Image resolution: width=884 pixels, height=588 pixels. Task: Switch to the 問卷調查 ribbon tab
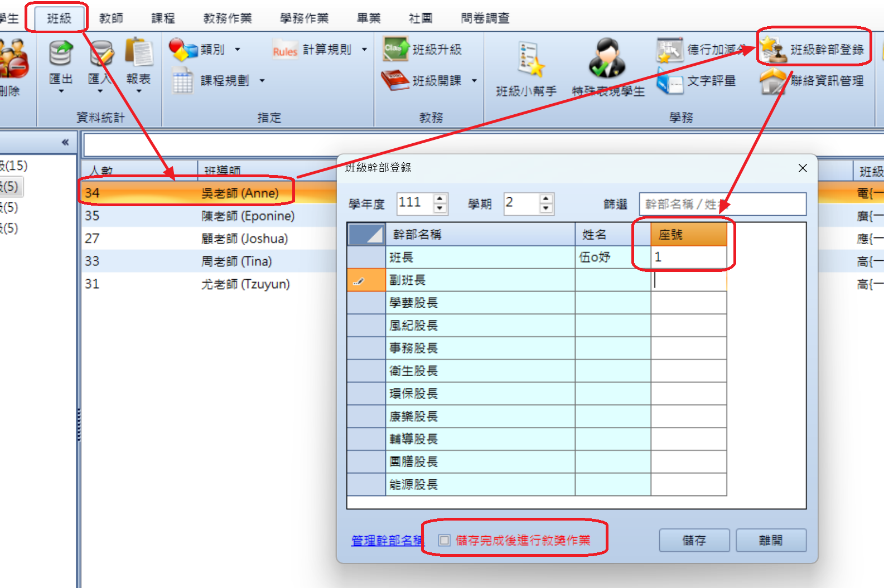tap(485, 18)
